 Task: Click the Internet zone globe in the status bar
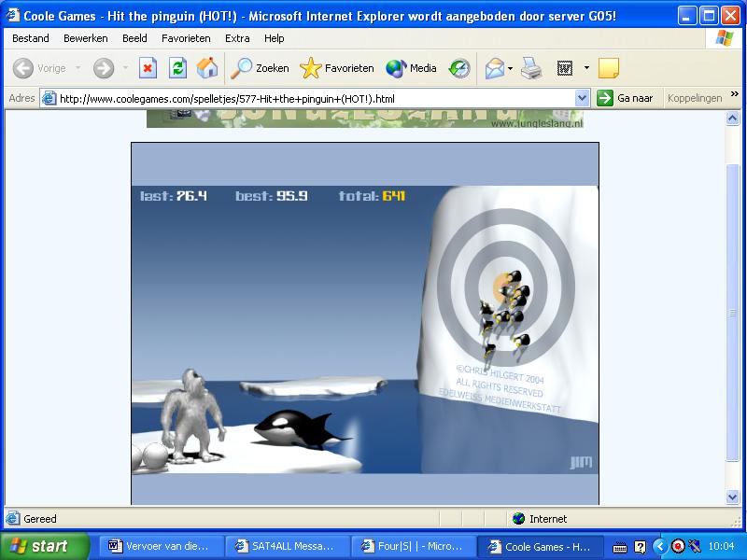[518, 519]
